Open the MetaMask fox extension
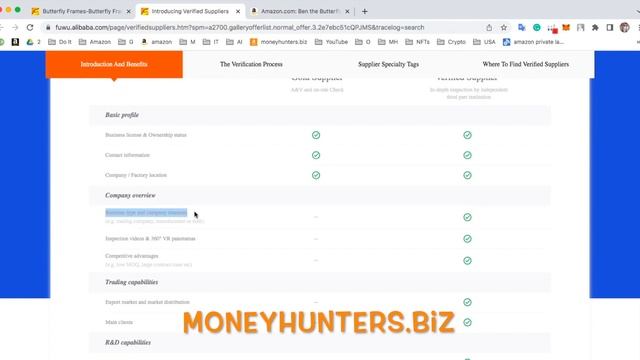 (566, 27)
